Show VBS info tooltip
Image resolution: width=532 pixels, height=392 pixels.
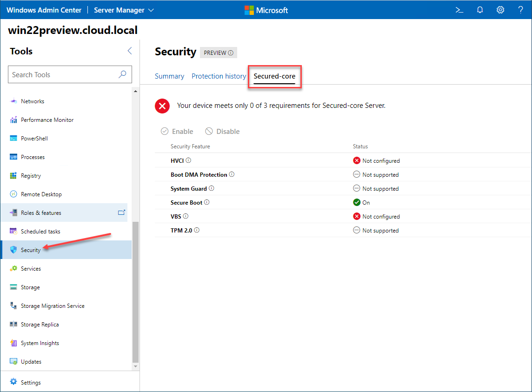point(186,216)
